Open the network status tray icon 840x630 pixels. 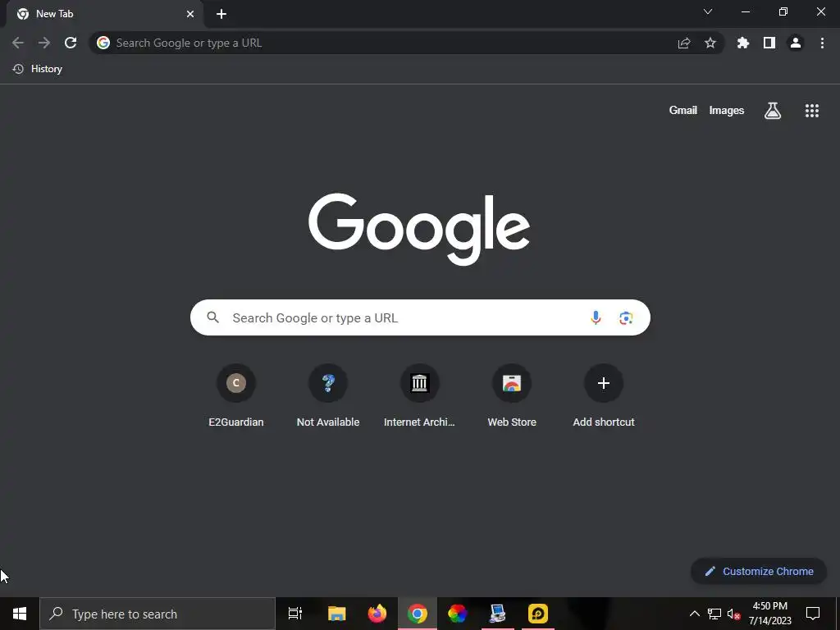pyautogui.click(x=714, y=614)
